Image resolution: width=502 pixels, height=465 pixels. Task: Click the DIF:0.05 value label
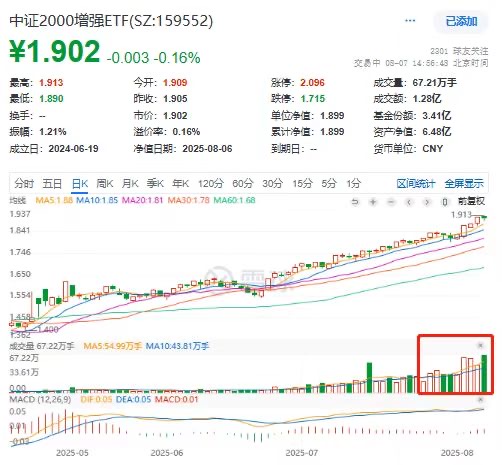[x=96, y=399]
